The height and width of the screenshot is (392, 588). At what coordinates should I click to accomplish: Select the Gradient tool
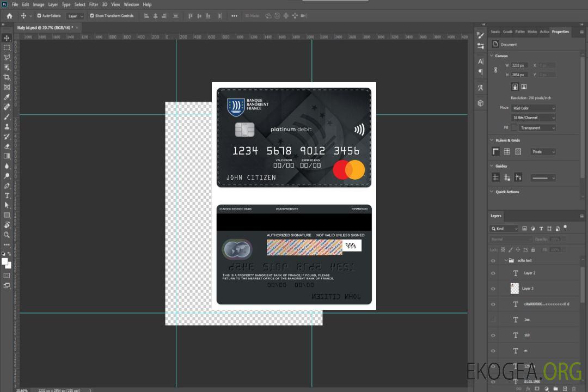click(7, 156)
